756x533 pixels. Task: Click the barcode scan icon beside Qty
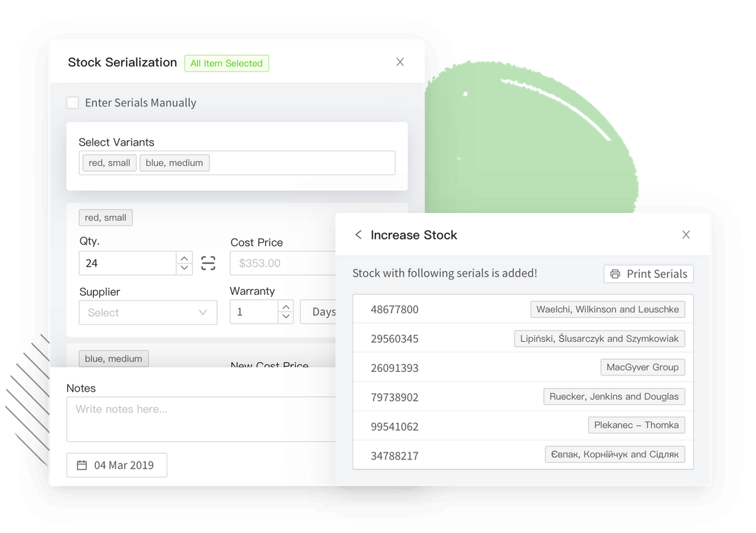(208, 263)
